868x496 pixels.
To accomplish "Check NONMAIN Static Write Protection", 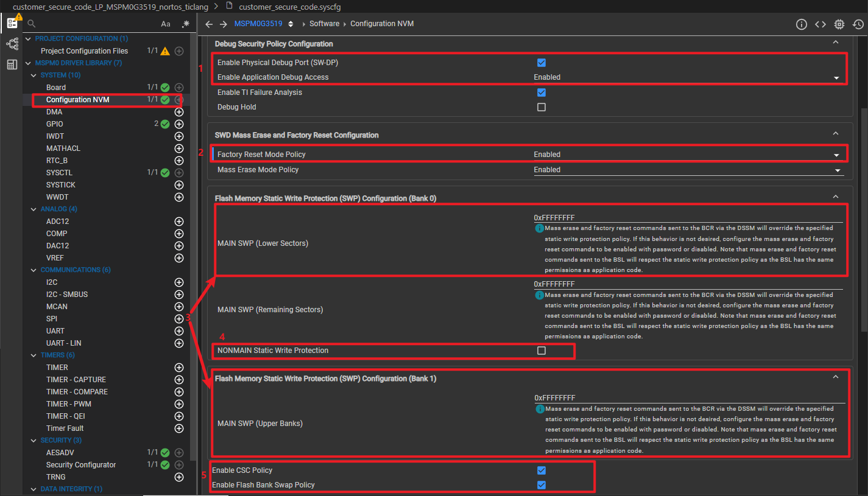I will 541,351.
